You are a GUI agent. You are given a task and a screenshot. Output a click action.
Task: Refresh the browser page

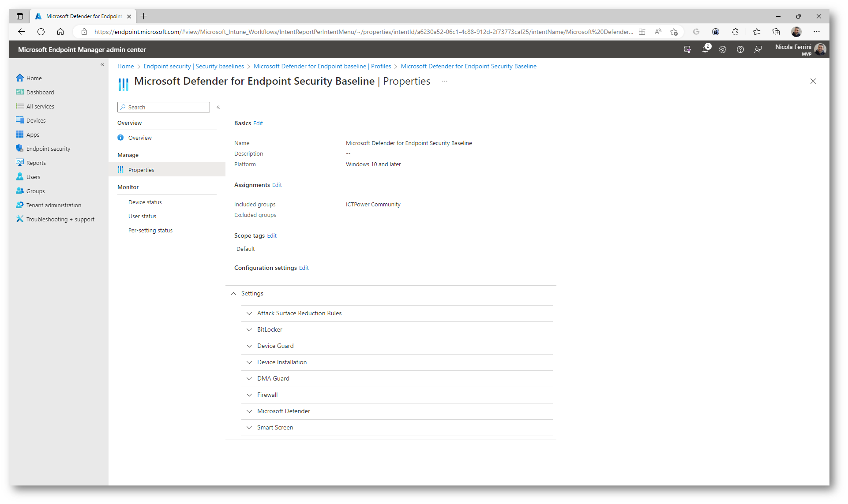click(x=41, y=32)
